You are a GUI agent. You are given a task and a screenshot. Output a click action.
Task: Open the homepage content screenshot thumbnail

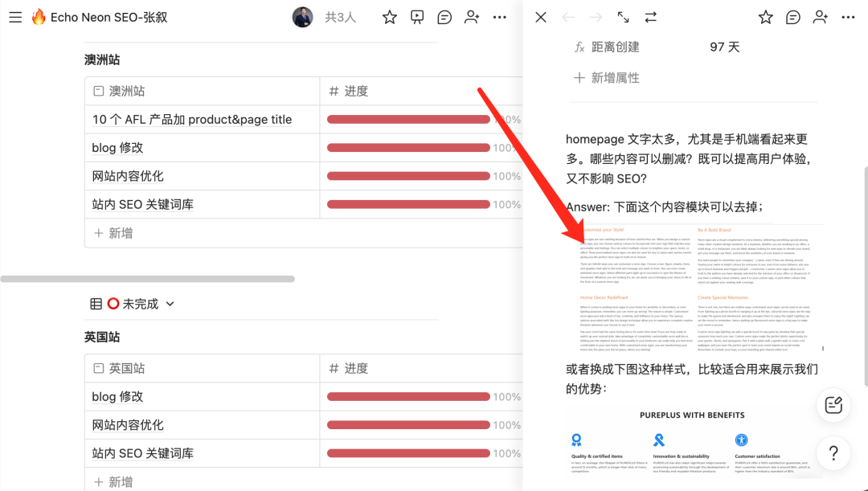click(693, 288)
